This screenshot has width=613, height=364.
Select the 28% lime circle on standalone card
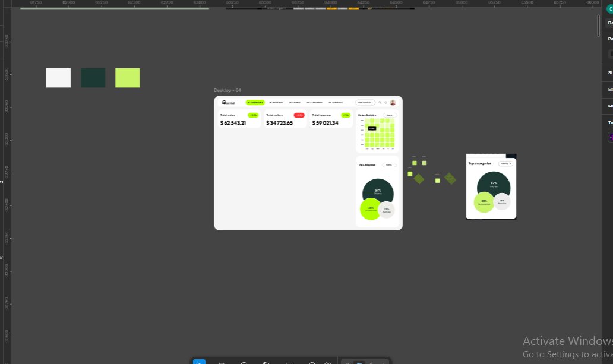(x=484, y=202)
